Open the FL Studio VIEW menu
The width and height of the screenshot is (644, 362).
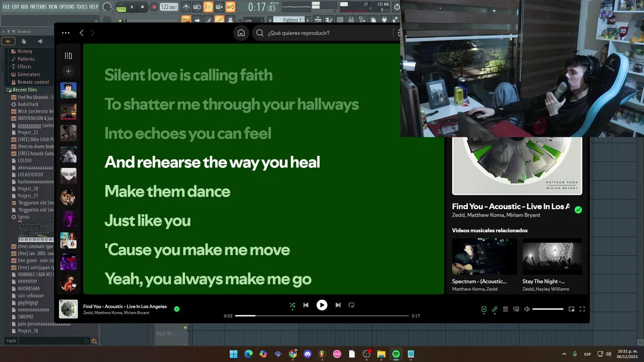(53, 7)
